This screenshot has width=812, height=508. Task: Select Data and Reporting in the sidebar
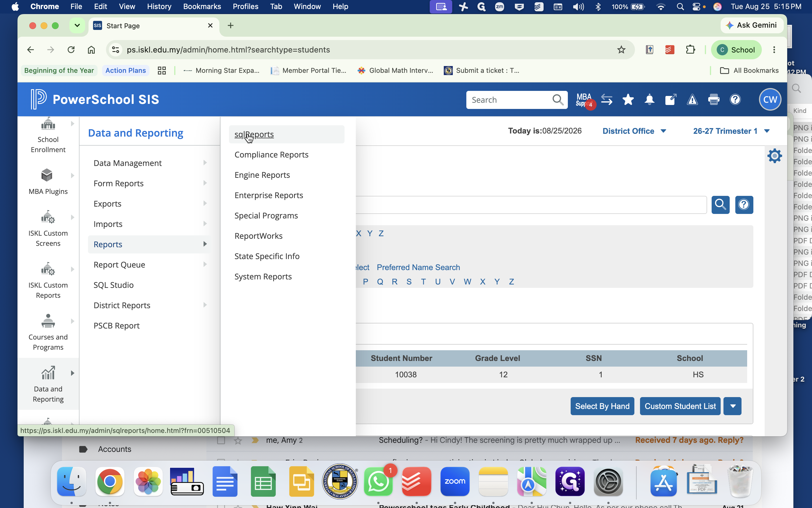[x=48, y=384]
